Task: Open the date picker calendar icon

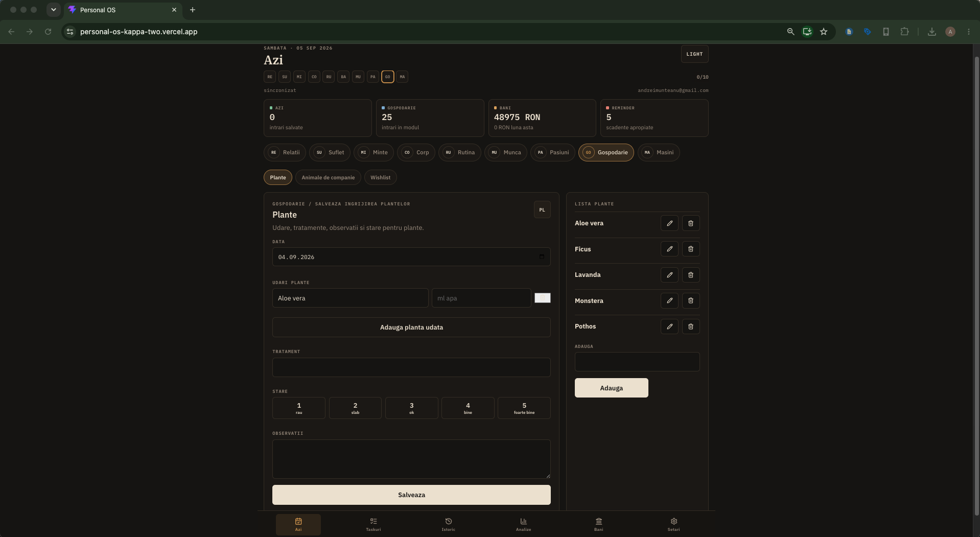Action: [542, 257]
